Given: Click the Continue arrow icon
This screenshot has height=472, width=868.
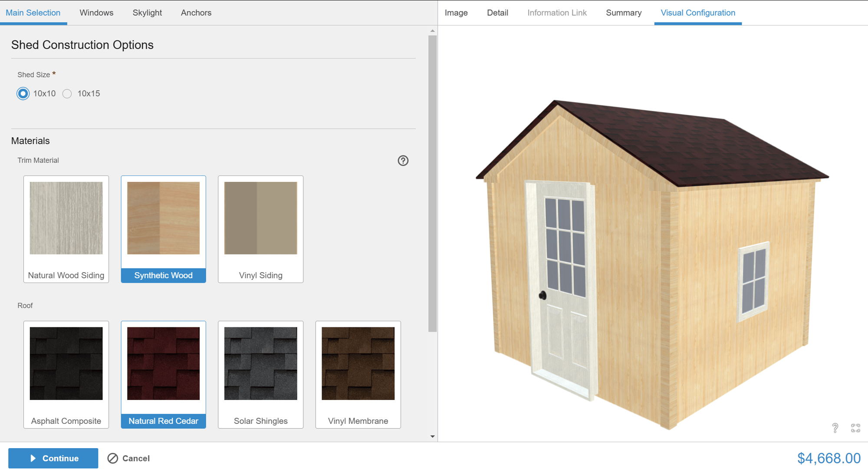Looking at the screenshot, I should click(x=32, y=458).
